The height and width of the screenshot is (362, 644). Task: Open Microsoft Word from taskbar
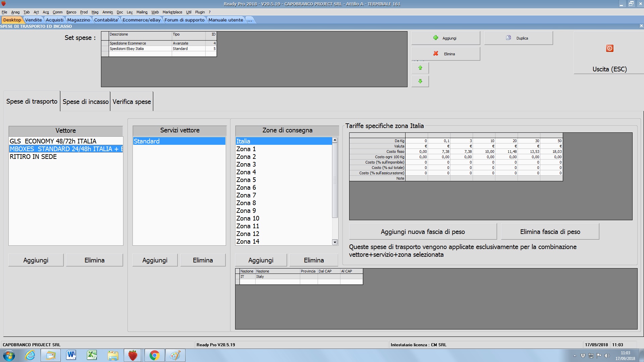71,355
